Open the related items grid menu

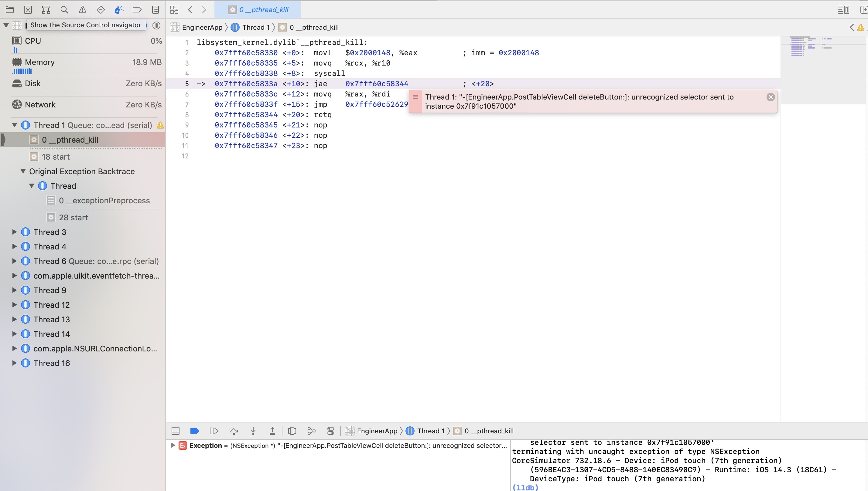pos(174,10)
